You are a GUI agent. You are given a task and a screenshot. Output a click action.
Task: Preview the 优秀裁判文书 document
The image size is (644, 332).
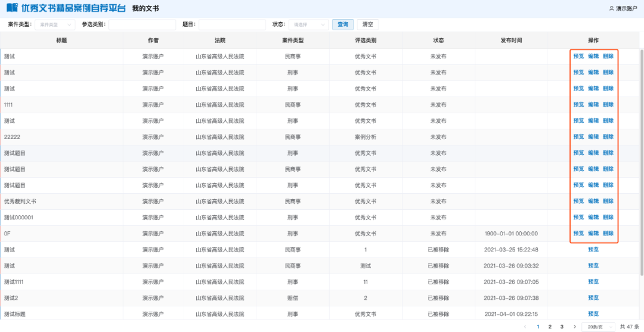(x=578, y=201)
